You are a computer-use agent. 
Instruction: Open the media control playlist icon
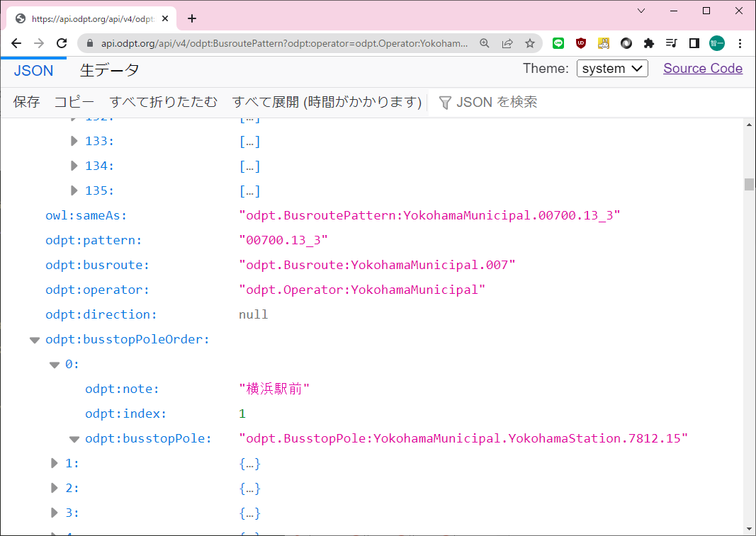tap(671, 43)
